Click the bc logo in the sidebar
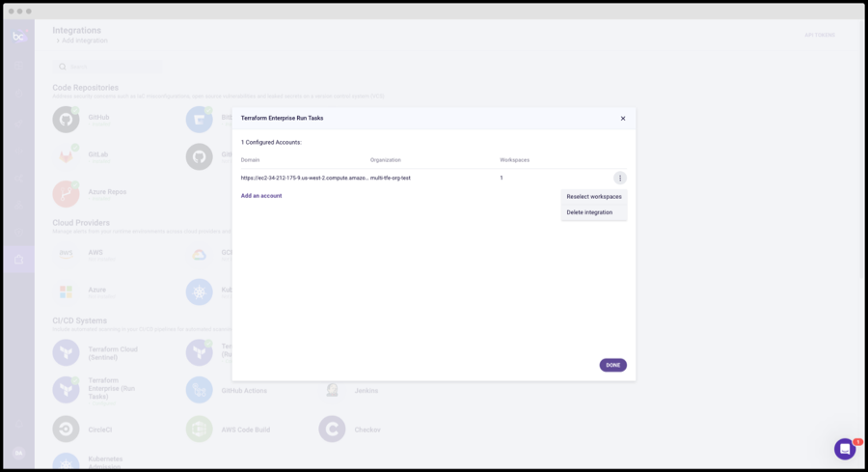Screen dimensions: 868x472 pos(19,37)
